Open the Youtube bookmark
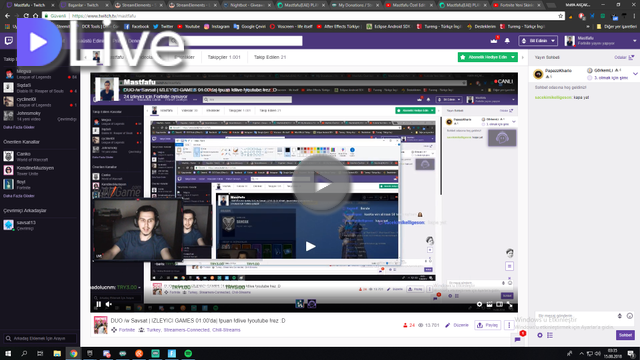The width and height of the screenshot is (640, 360). tap(188, 27)
